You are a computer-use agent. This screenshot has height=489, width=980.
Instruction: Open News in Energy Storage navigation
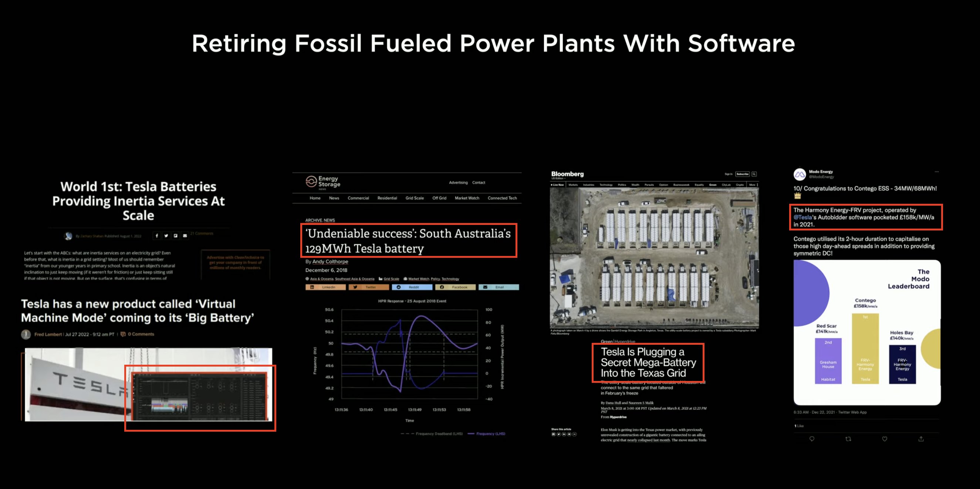click(334, 198)
